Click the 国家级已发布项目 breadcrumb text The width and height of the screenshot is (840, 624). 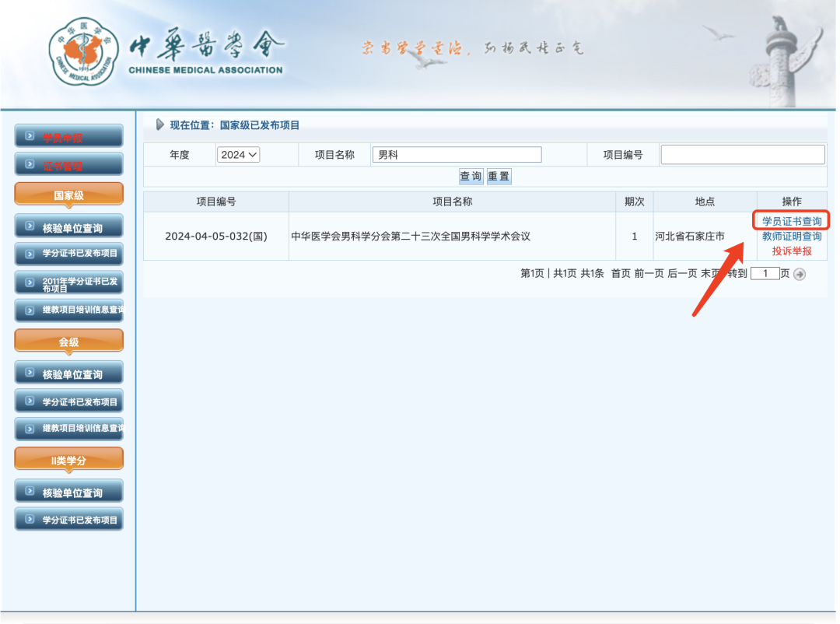(259, 125)
